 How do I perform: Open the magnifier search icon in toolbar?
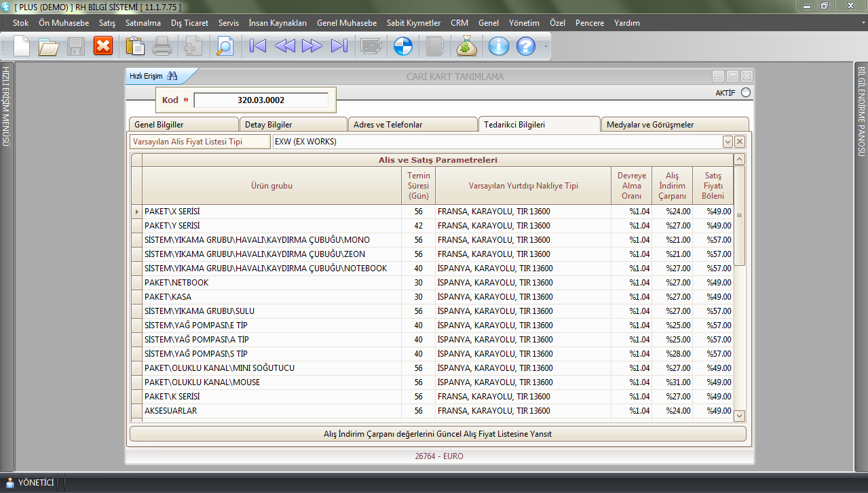[224, 46]
